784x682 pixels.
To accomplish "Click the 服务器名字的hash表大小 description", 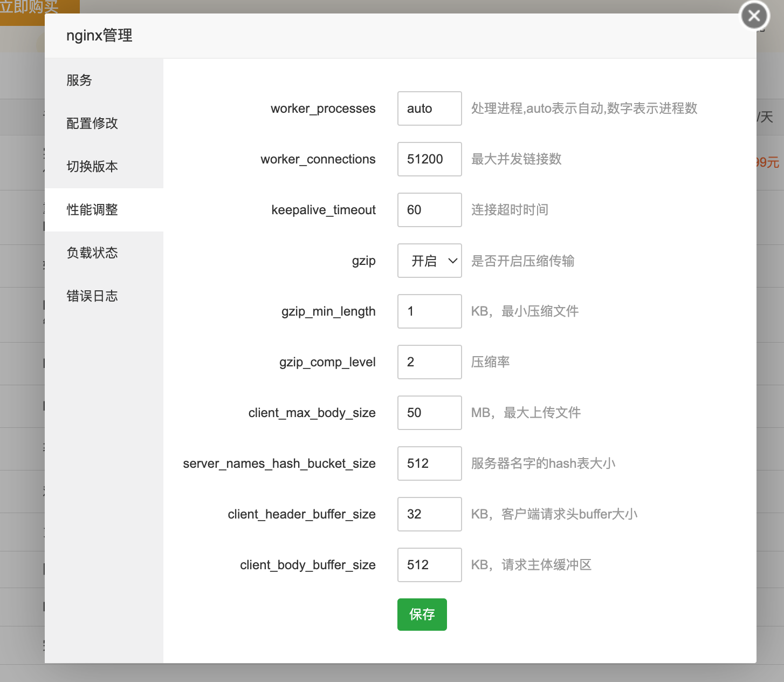I will point(543,463).
